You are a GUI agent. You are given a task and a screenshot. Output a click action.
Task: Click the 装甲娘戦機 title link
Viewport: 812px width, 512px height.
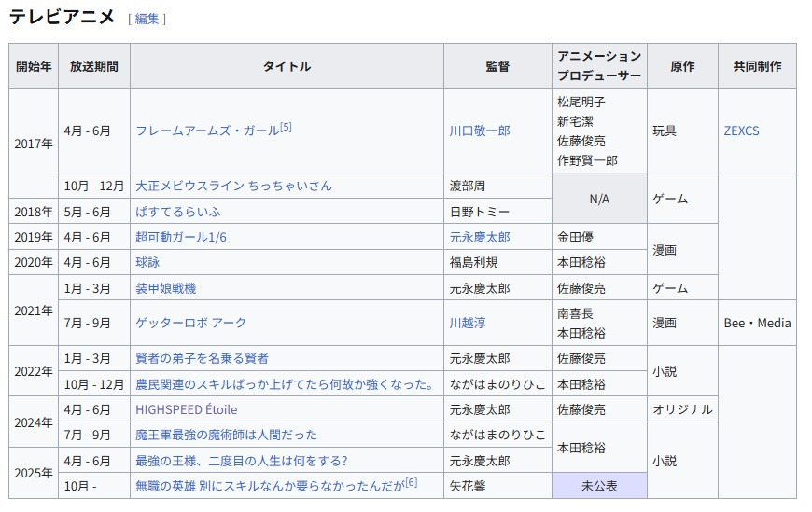(166, 288)
